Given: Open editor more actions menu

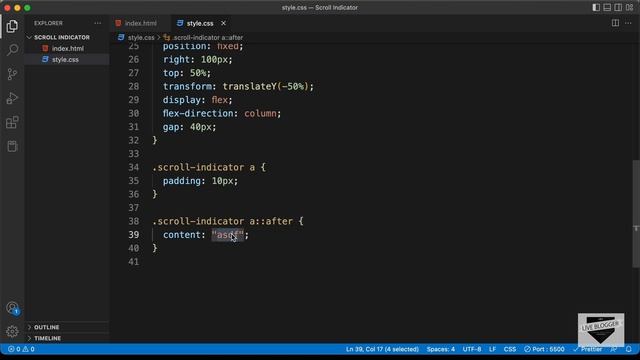Looking at the screenshot, I should tap(628, 23).
